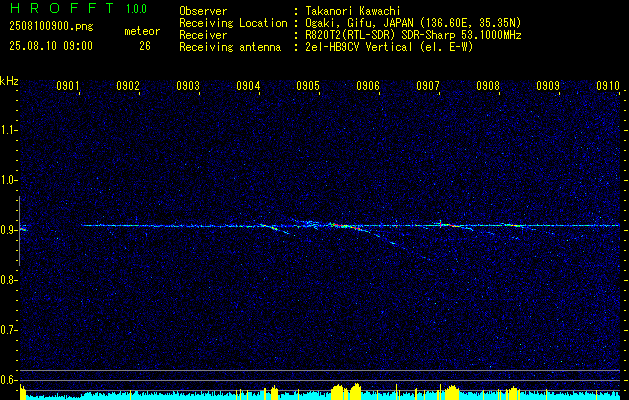
Task: Click the yellow intensity peak below 0907
Action: (451, 392)
